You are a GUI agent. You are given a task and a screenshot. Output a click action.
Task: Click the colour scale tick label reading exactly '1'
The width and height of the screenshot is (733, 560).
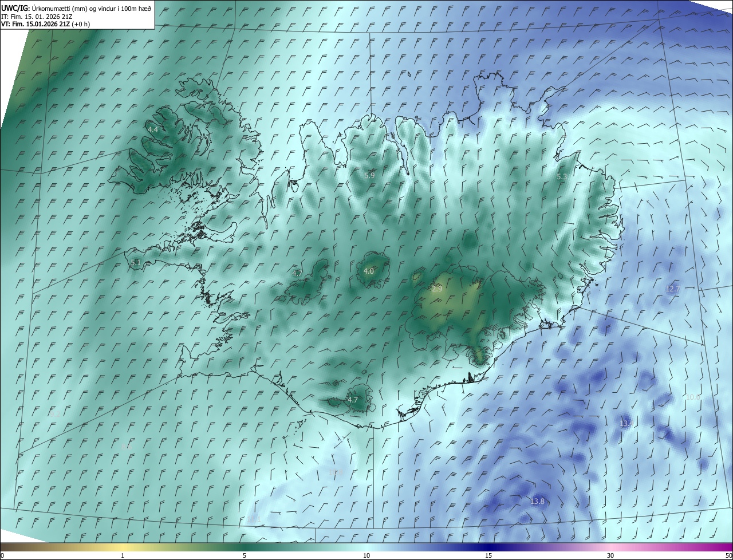(123, 555)
